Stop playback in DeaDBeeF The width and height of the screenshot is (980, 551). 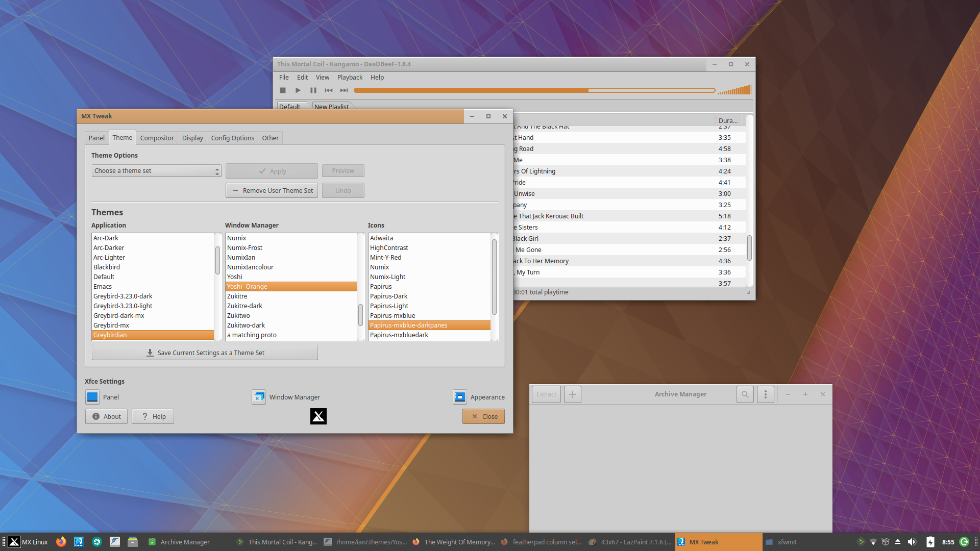(283, 90)
